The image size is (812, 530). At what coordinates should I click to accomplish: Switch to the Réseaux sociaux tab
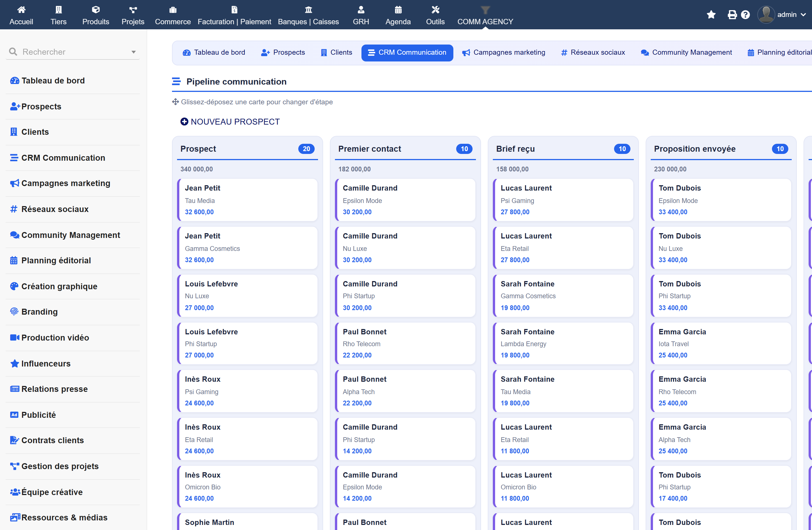(x=593, y=52)
